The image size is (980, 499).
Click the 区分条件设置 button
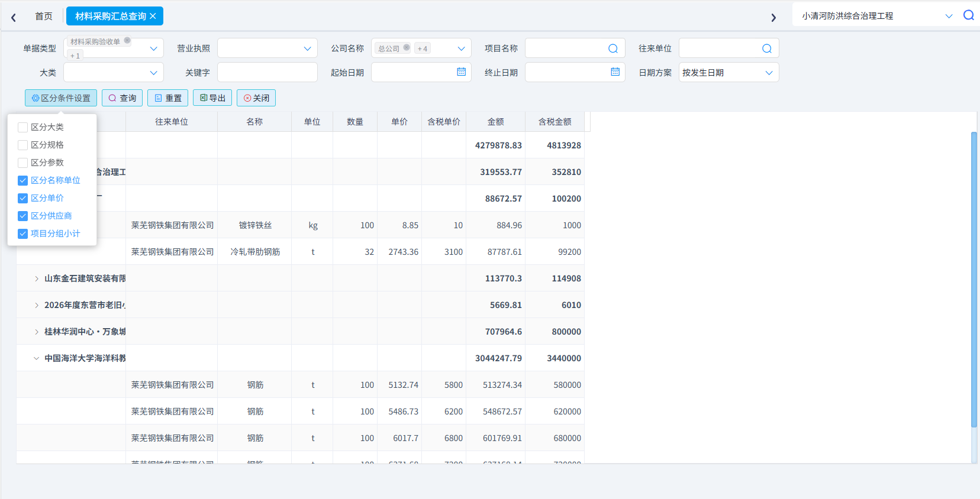click(x=61, y=98)
